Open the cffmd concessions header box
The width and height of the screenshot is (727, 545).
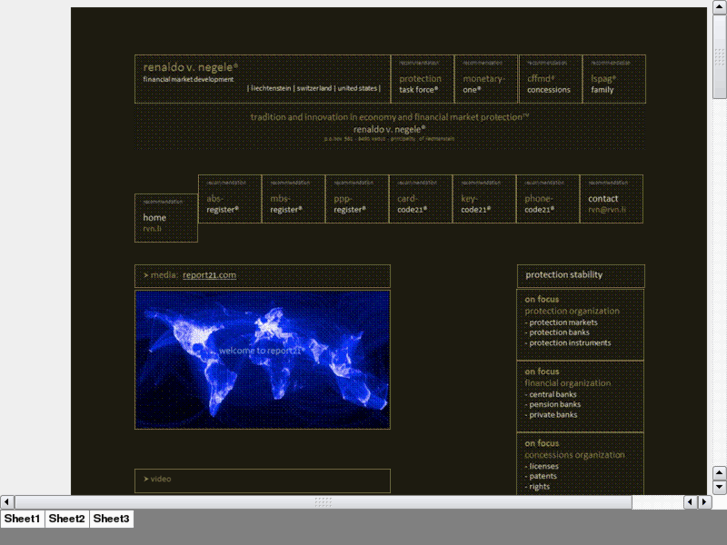tap(550, 79)
